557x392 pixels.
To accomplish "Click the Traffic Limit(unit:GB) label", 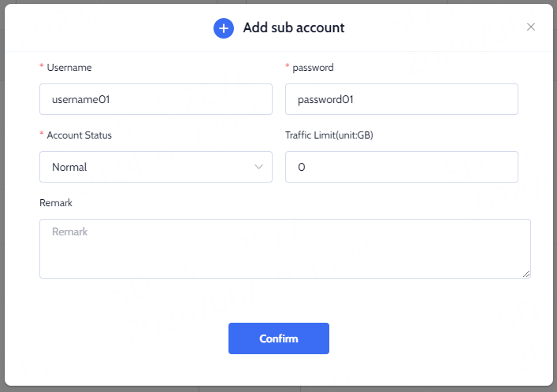I will [329, 135].
